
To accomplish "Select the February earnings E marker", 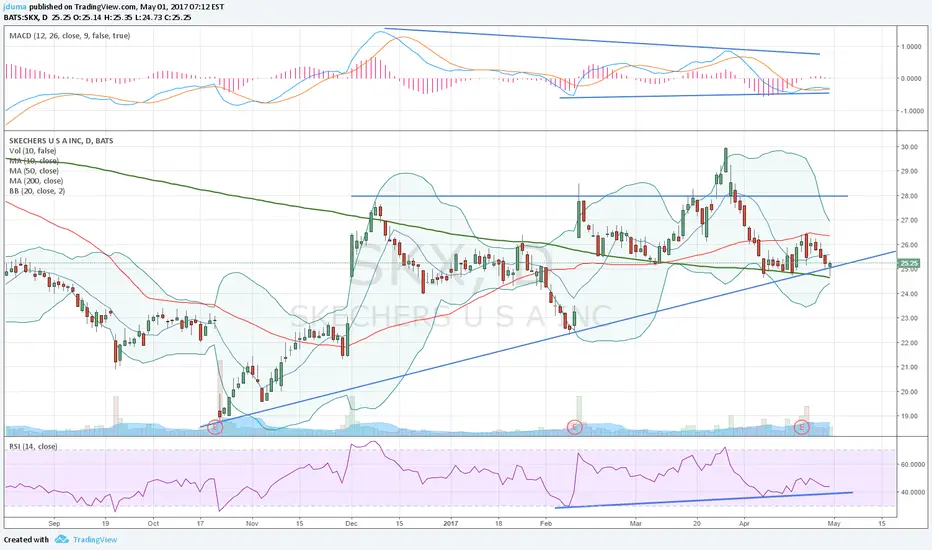I will (x=574, y=426).
